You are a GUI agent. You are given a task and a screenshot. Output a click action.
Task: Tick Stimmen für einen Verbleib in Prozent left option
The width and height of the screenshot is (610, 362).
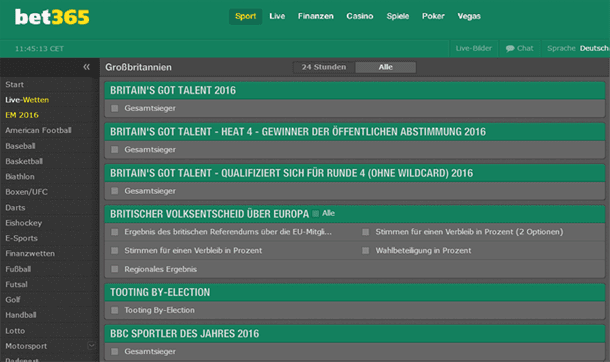pos(115,251)
